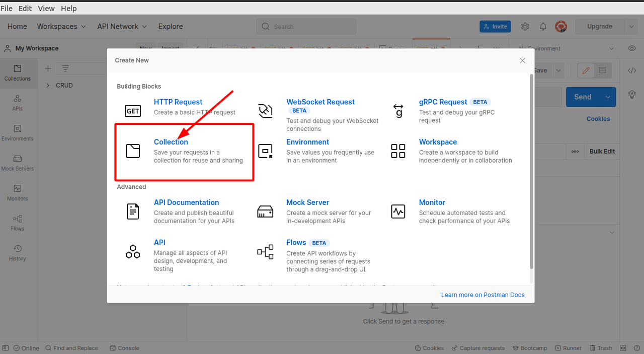The height and width of the screenshot is (354, 644).
Task: Open the code snippet panel icon
Action: 632,70
